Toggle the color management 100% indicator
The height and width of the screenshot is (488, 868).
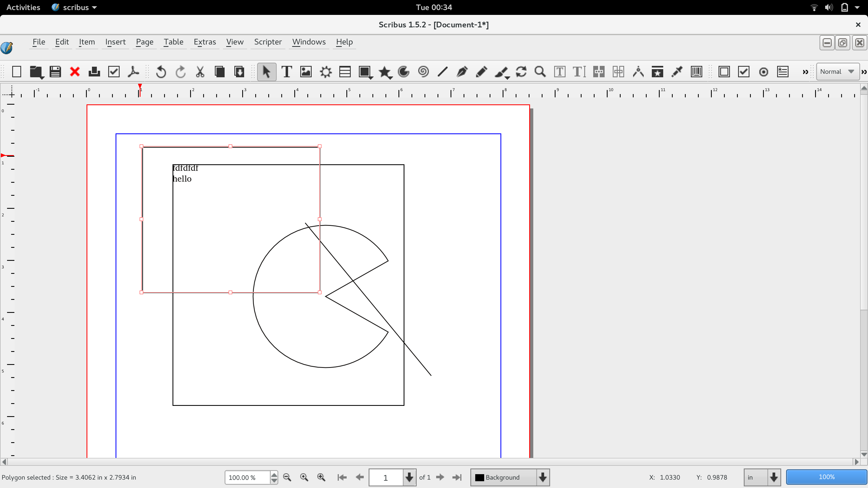click(x=826, y=477)
